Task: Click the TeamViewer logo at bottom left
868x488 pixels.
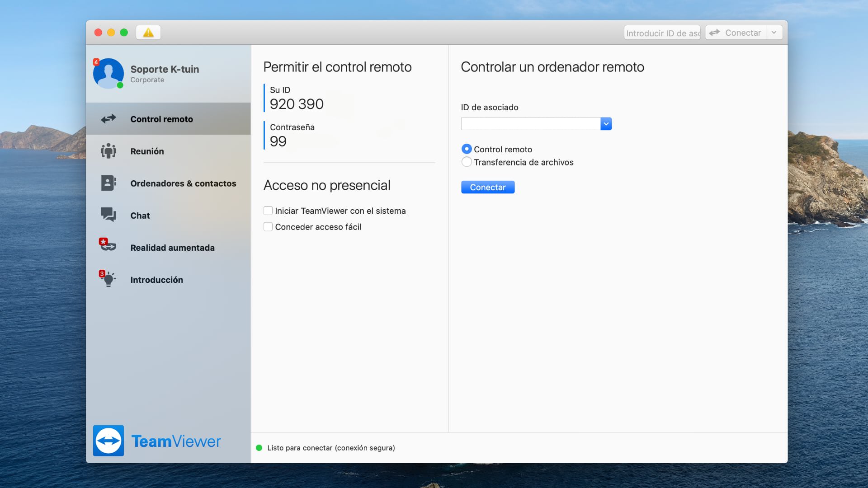Action: 108,441
